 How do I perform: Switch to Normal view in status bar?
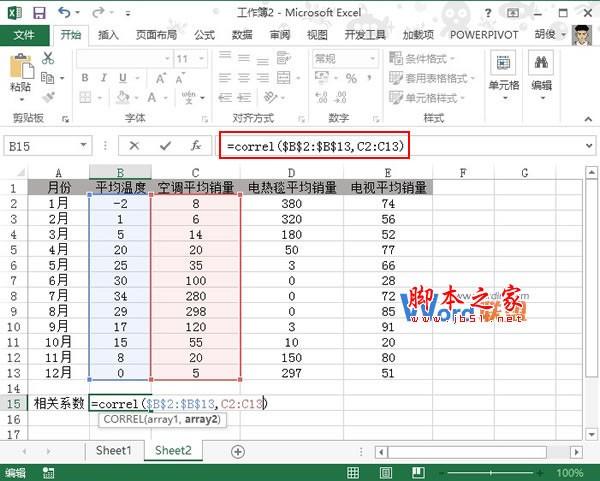point(353,473)
